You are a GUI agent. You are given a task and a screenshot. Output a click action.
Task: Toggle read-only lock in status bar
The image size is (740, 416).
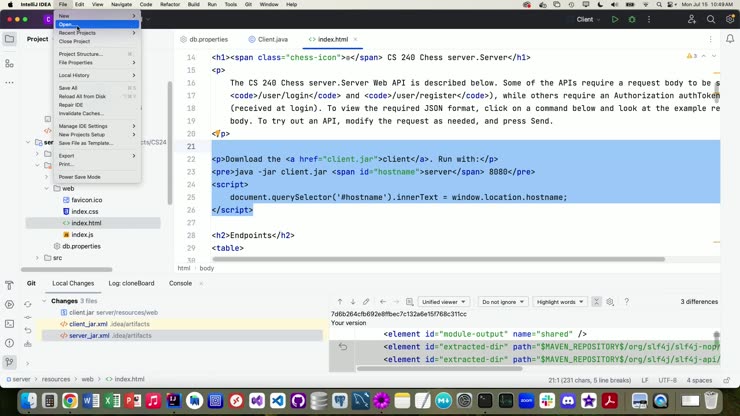726,380
